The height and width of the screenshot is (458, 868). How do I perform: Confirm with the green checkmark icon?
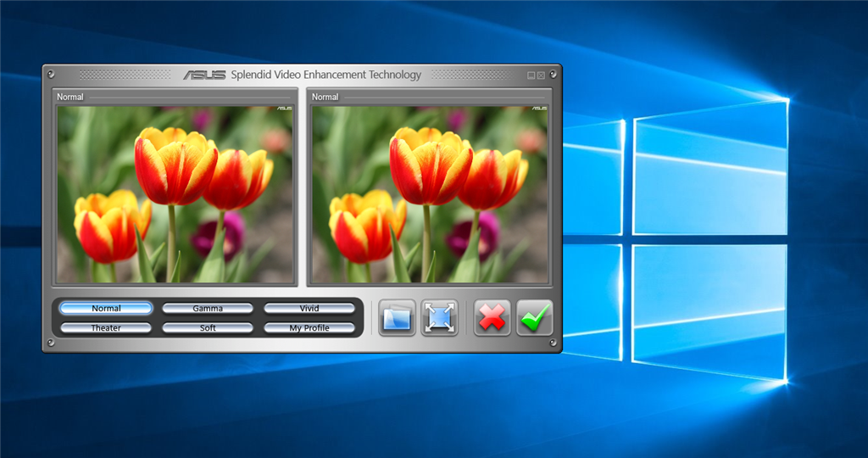(535, 318)
